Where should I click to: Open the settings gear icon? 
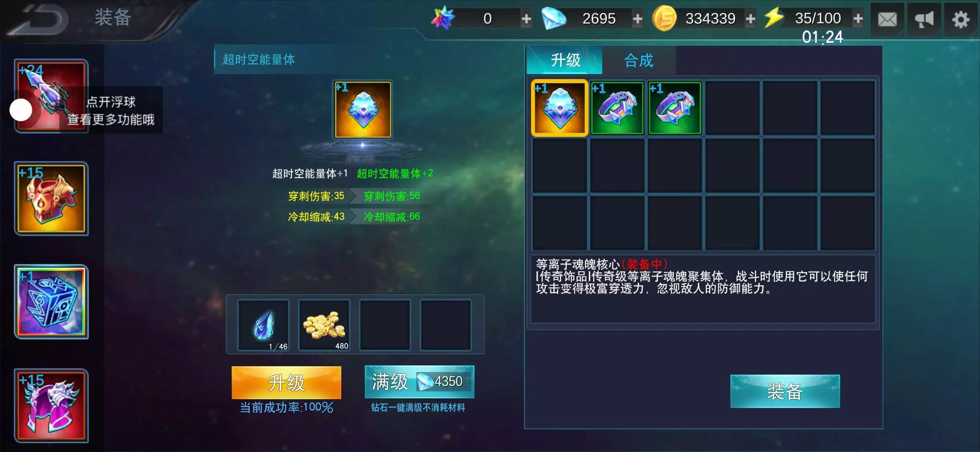961,19
